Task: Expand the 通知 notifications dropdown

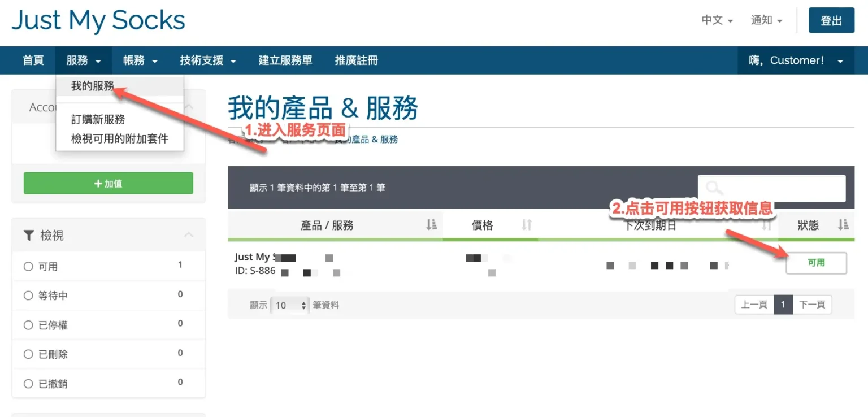Action: [766, 20]
